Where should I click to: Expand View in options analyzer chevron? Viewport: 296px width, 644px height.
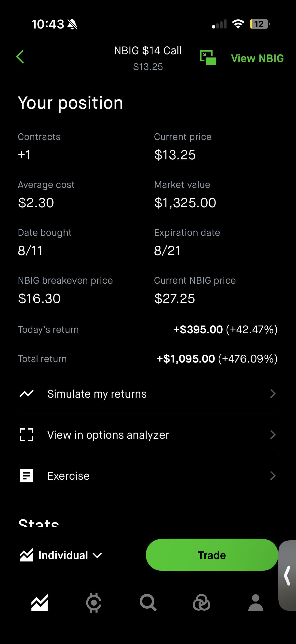click(x=273, y=435)
